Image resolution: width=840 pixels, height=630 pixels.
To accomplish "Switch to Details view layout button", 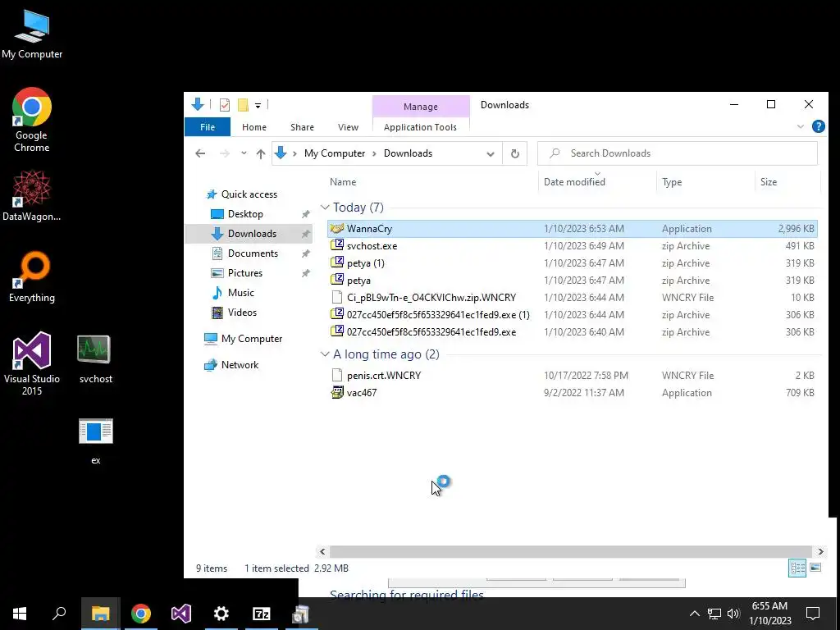I will tap(797, 568).
